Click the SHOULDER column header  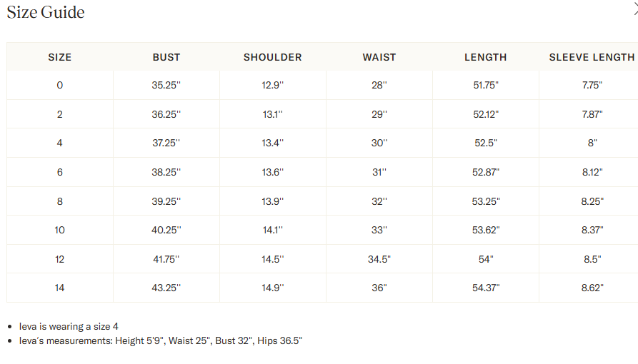click(x=273, y=57)
